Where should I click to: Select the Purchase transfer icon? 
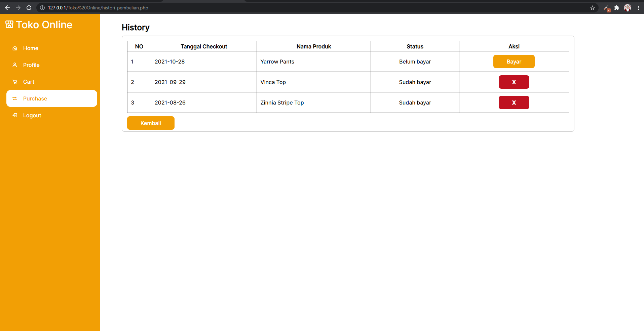(15, 98)
